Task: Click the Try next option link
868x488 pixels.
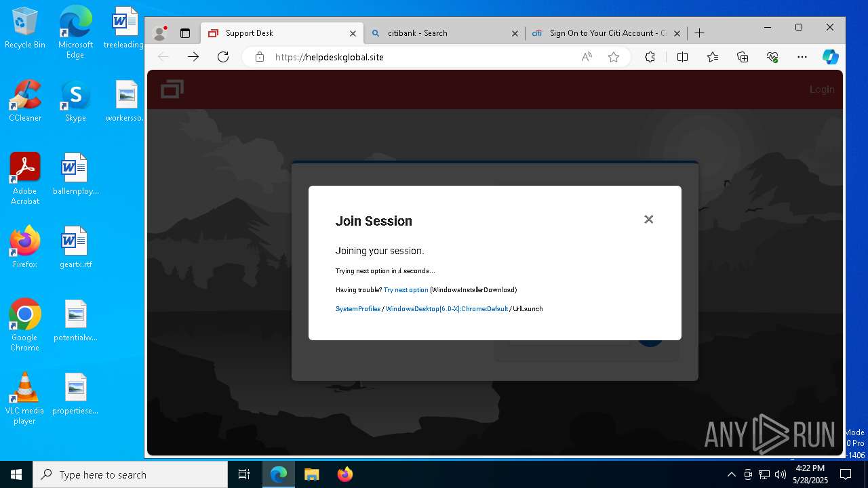Action: point(406,289)
